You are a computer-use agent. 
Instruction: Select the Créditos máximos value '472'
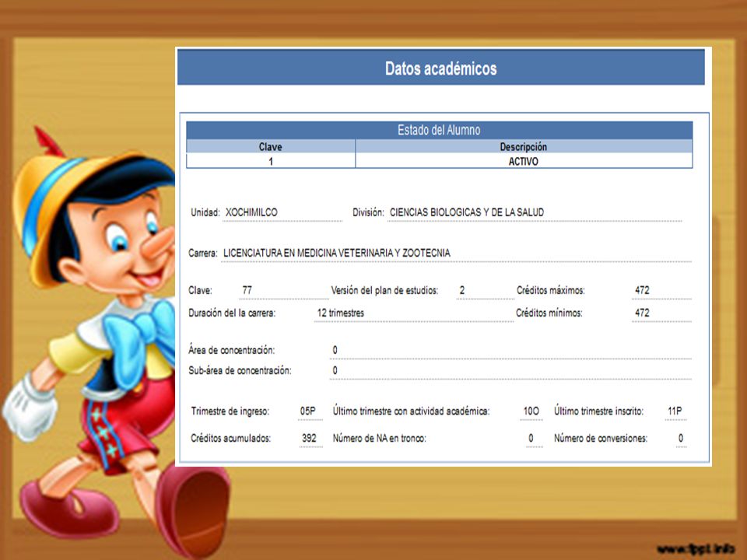point(642,290)
